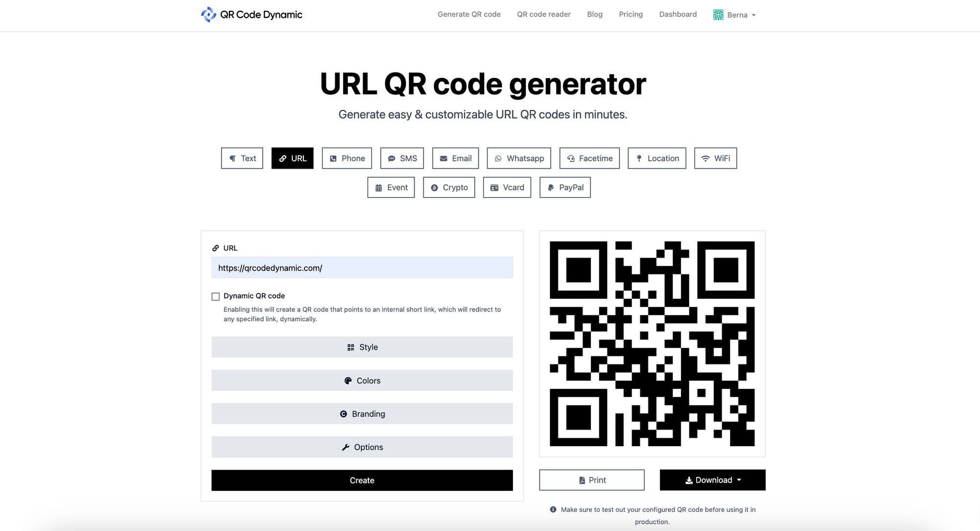The width and height of the screenshot is (980, 531).
Task: Select the Vcard QR type
Action: (x=507, y=187)
